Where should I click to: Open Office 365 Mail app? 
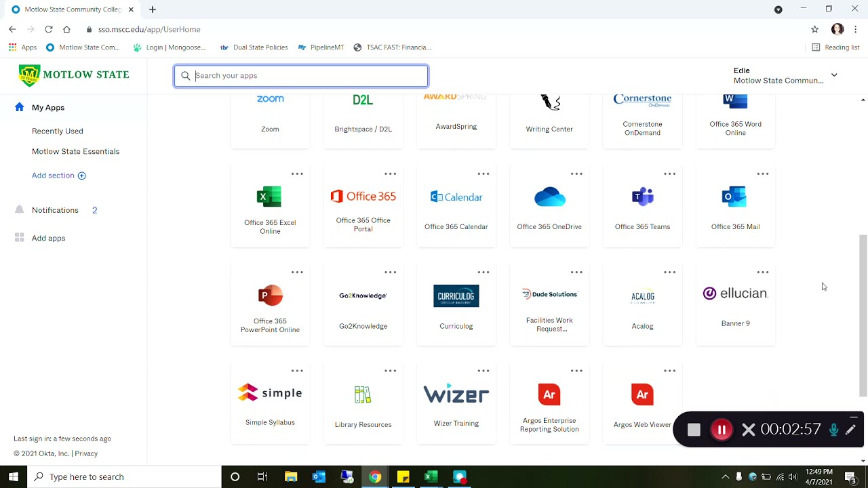tap(735, 207)
